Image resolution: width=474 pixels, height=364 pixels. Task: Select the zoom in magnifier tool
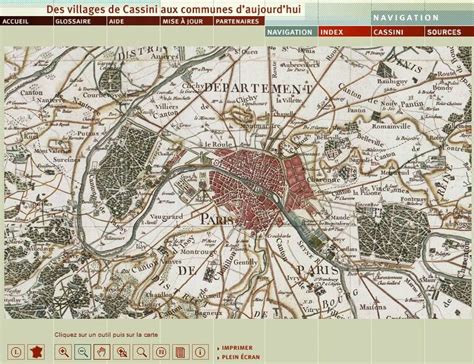(x=63, y=352)
